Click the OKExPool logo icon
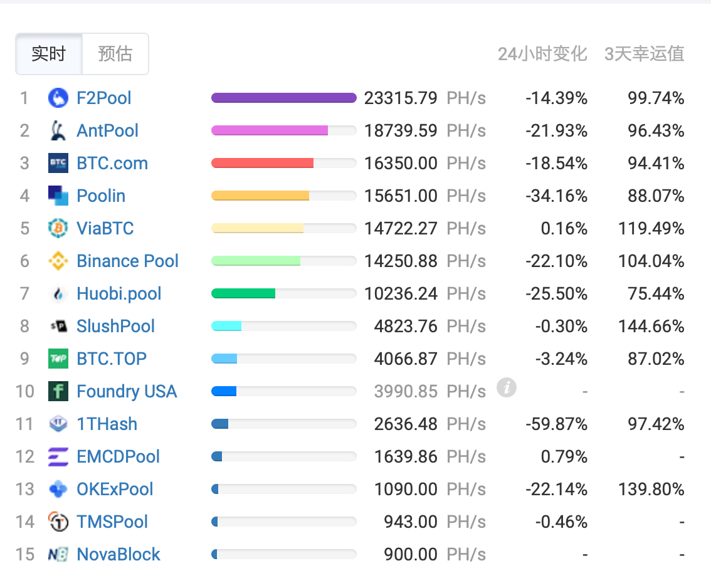The width and height of the screenshot is (711, 588). tap(58, 489)
